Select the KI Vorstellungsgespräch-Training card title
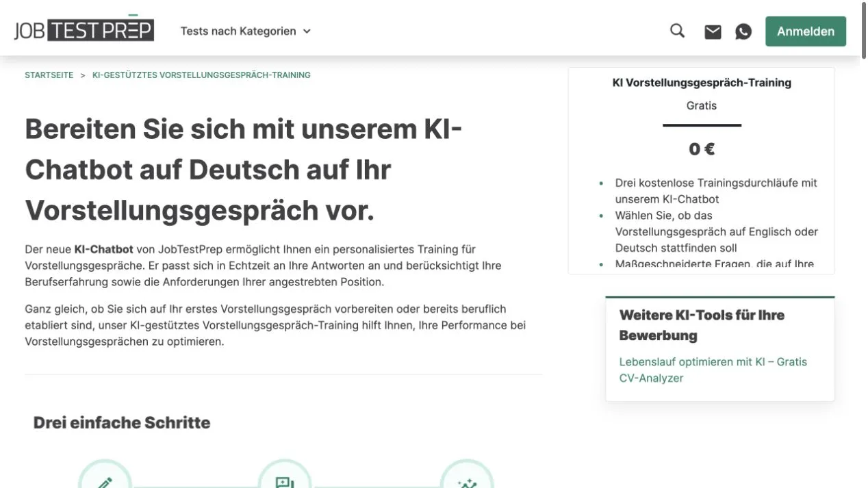Image resolution: width=868 pixels, height=488 pixels. [x=702, y=83]
